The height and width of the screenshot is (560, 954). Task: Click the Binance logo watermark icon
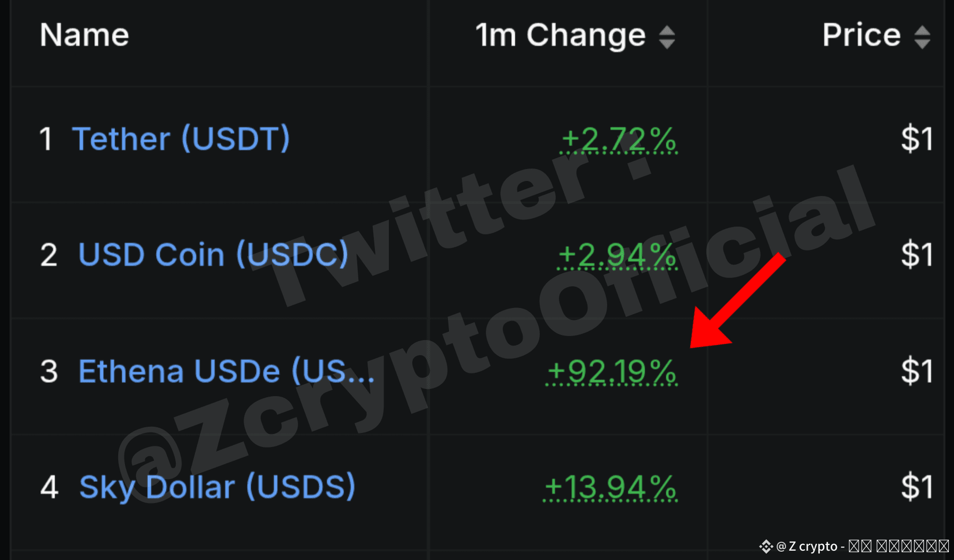[x=766, y=546]
